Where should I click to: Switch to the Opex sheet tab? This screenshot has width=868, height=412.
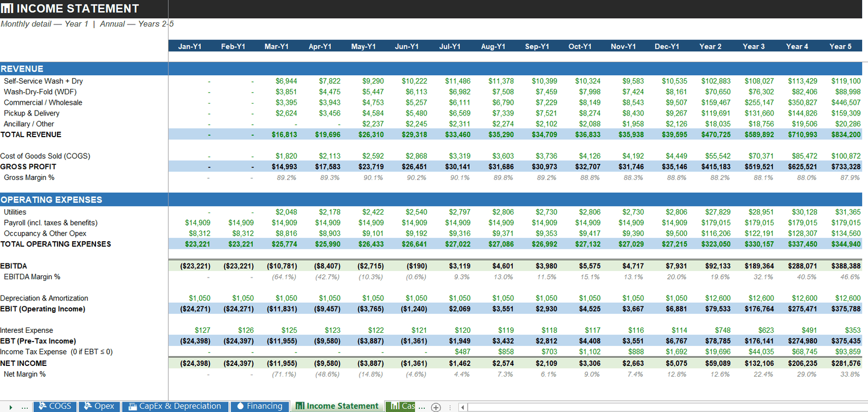(x=99, y=406)
